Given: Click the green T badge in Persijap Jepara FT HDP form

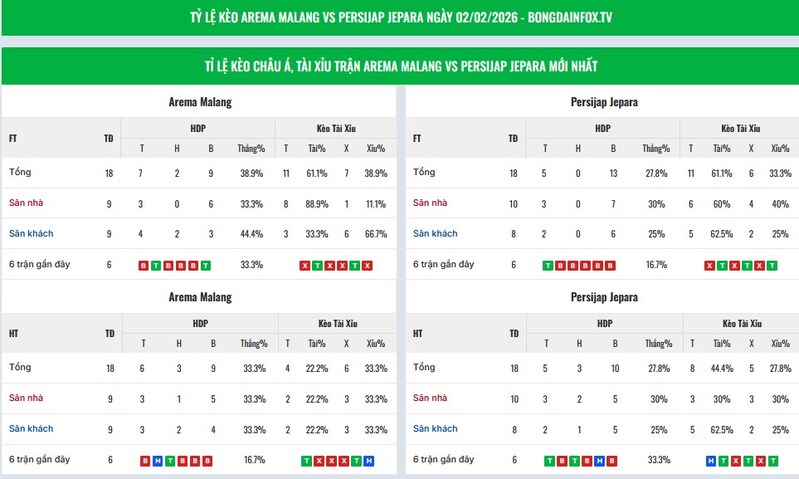Looking at the screenshot, I should [x=547, y=265].
